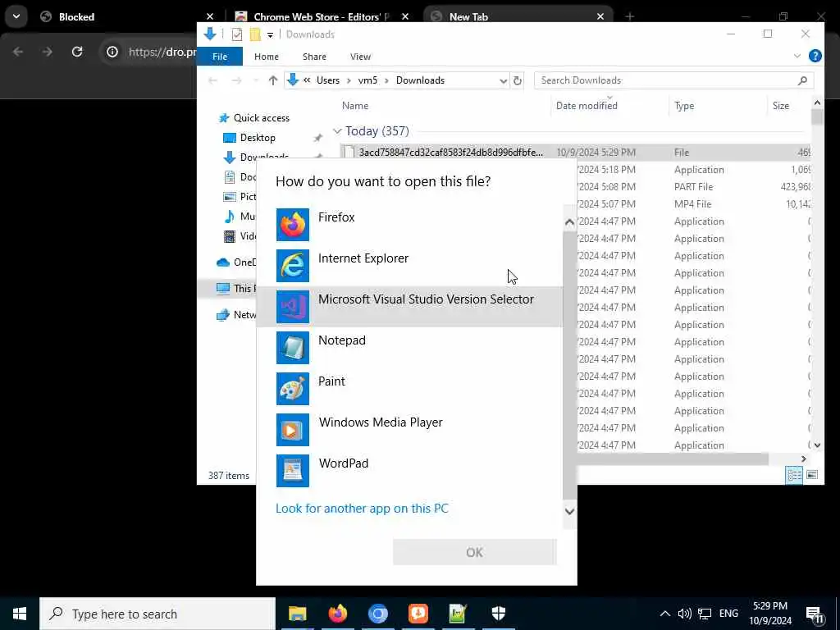This screenshot has height=630, width=840.
Task: Select file 3acd758847cd32caf8583f24db8d996dfbfe
Action: (x=450, y=153)
